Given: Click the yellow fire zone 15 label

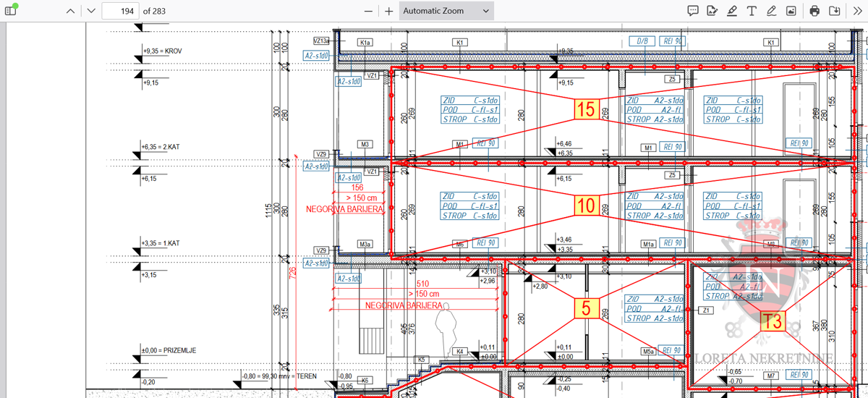Looking at the screenshot, I should click(x=586, y=109).
